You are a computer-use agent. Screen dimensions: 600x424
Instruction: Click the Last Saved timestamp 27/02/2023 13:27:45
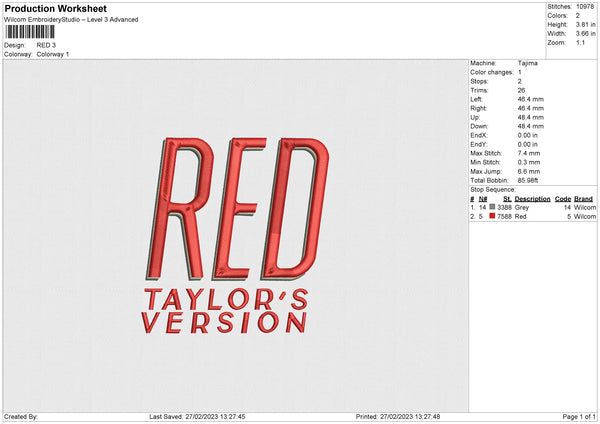click(215, 416)
